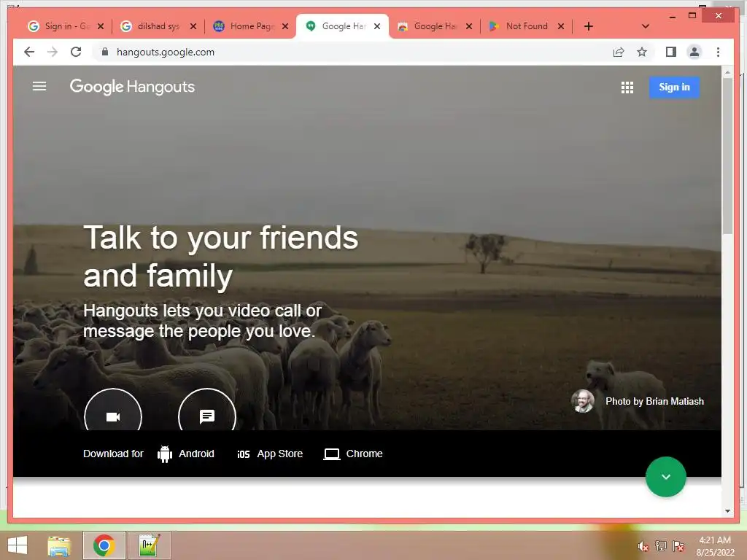
Task: Open Photo by Brian Matiash credit
Action: click(x=654, y=402)
